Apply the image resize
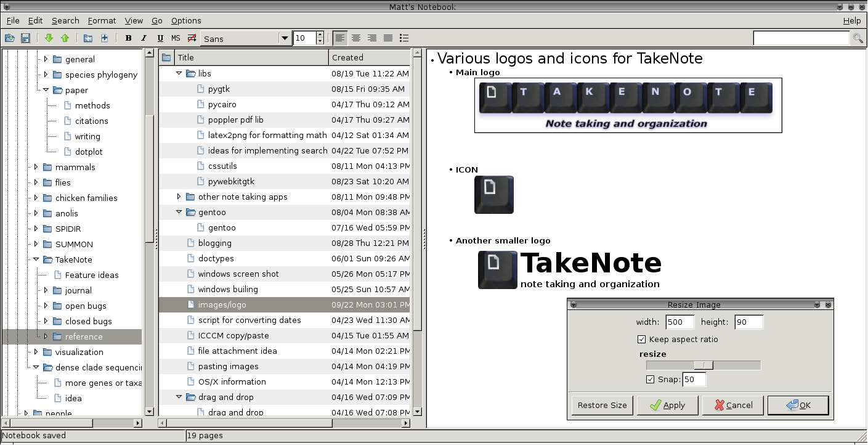 coord(667,406)
